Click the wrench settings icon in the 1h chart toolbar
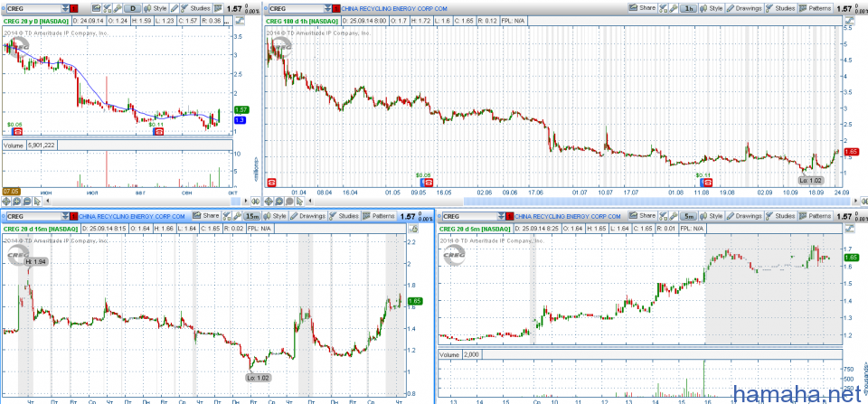This screenshot has height=404, width=868. [673, 8]
